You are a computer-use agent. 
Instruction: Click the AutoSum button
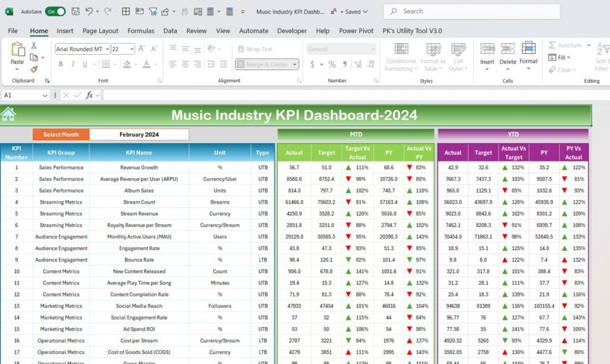(565, 45)
